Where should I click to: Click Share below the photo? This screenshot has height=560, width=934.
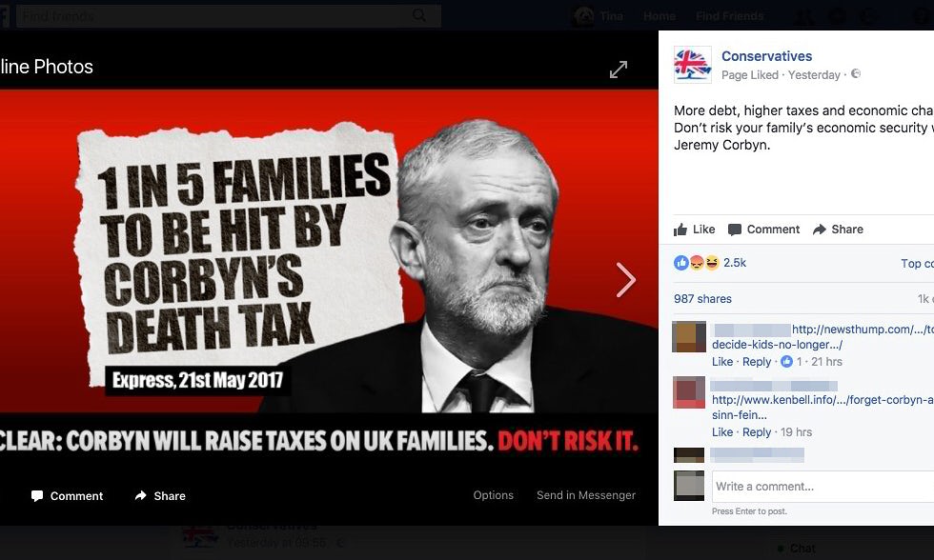pyautogui.click(x=160, y=496)
